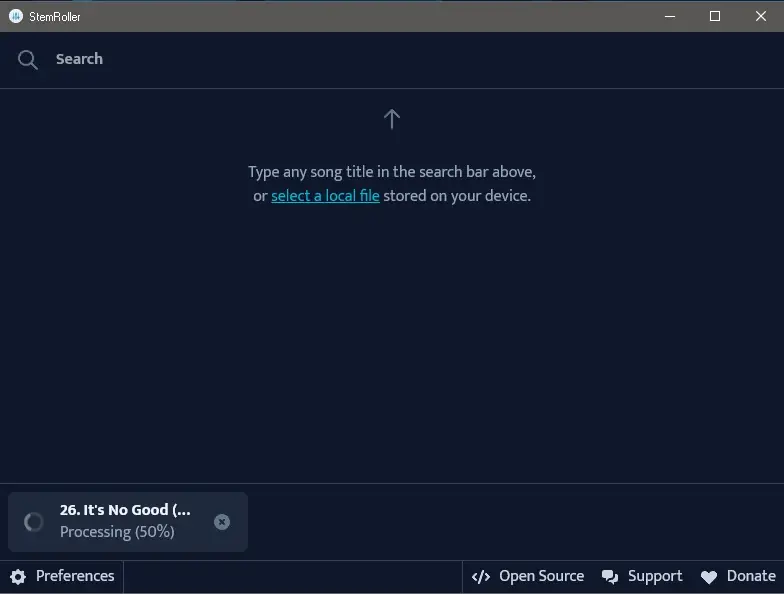Close the StemRoller window
Screen dimensions: 784x594
(x=761, y=16)
